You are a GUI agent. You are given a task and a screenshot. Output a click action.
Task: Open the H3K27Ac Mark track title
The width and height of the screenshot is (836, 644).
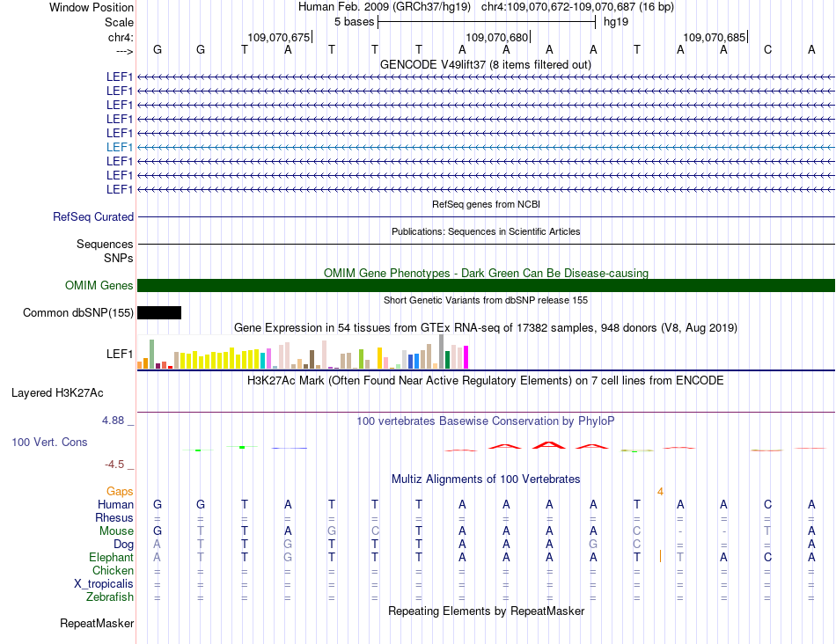tap(486, 381)
